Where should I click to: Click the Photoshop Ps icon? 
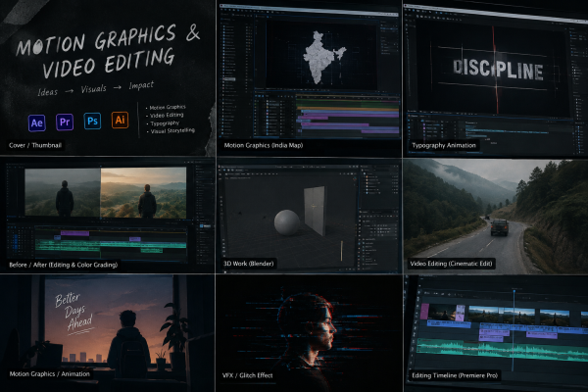click(x=92, y=121)
